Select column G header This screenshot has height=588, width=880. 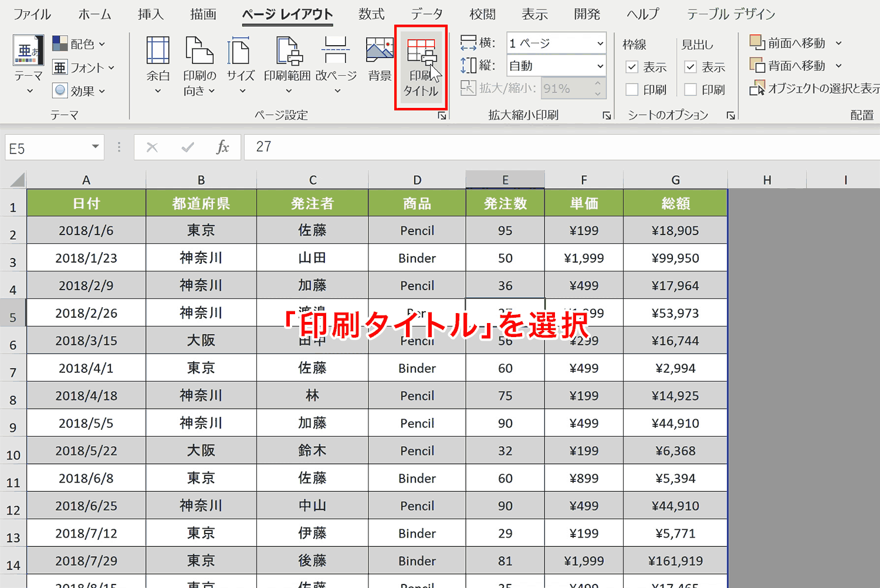[675, 180]
